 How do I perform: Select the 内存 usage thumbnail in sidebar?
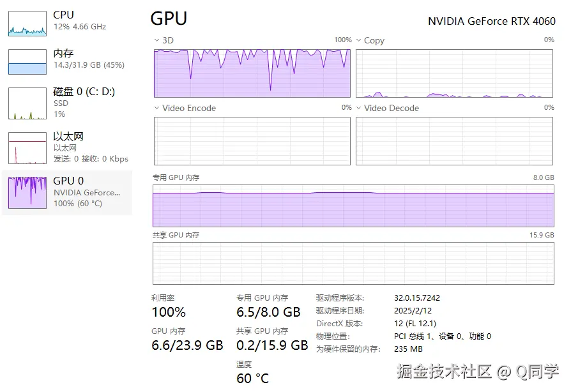click(x=27, y=61)
